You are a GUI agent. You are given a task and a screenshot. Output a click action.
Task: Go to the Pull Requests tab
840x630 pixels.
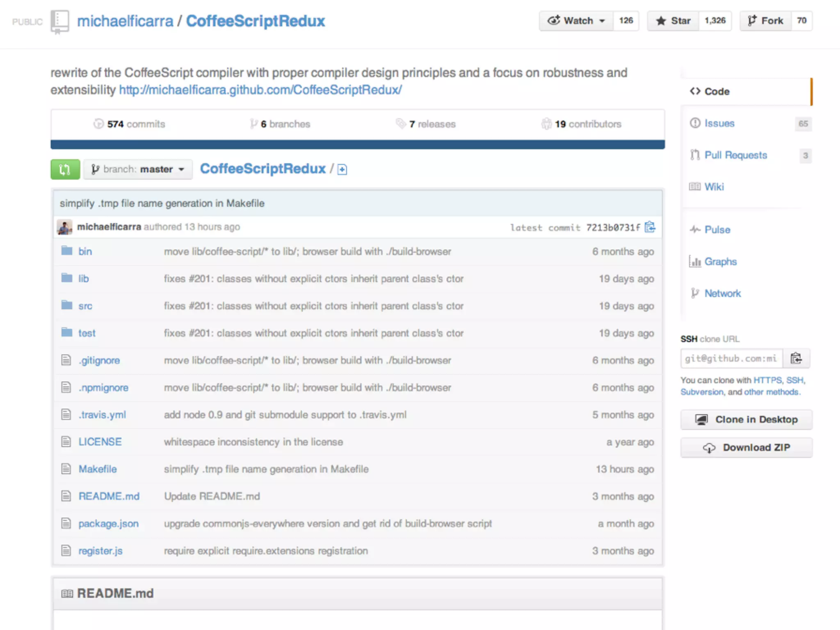(x=735, y=155)
